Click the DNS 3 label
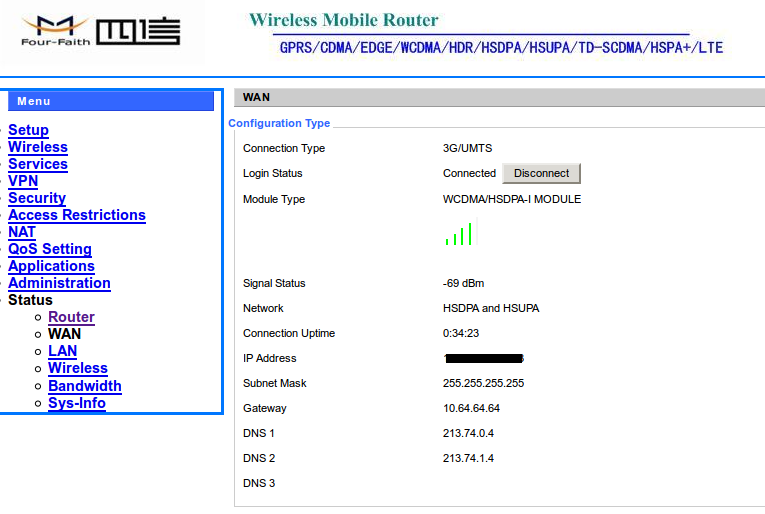765x514 pixels. (x=259, y=483)
